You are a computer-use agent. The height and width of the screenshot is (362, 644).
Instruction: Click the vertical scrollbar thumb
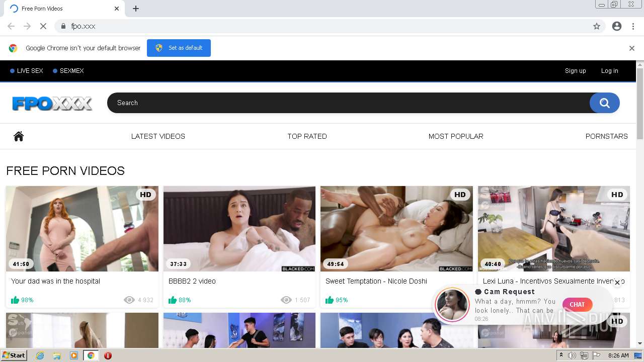[x=639, y=104]
